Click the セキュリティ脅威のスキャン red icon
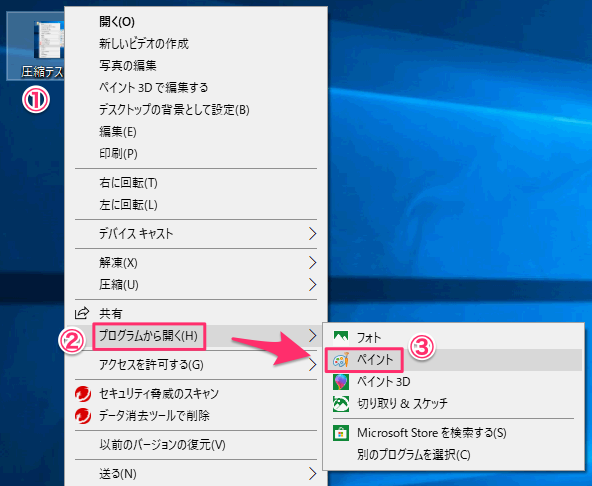 point(83,394)
